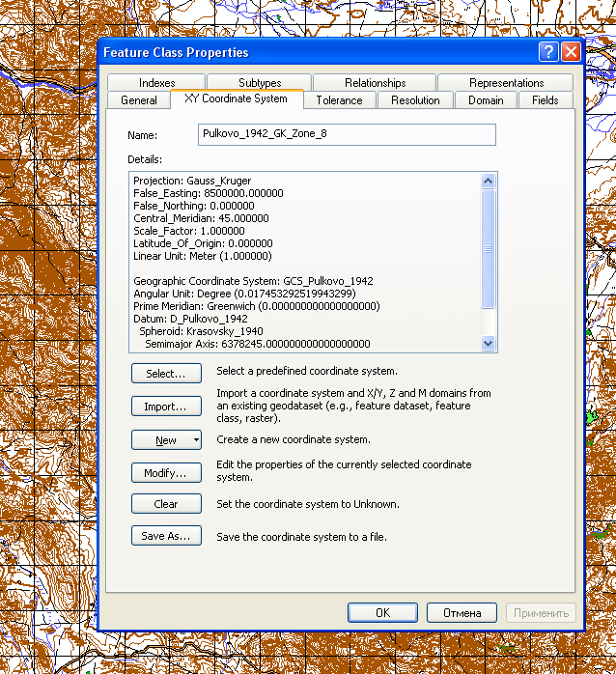Click the Select... button
The width and height of the screenshot is (616, 674).
click(166, 373)
